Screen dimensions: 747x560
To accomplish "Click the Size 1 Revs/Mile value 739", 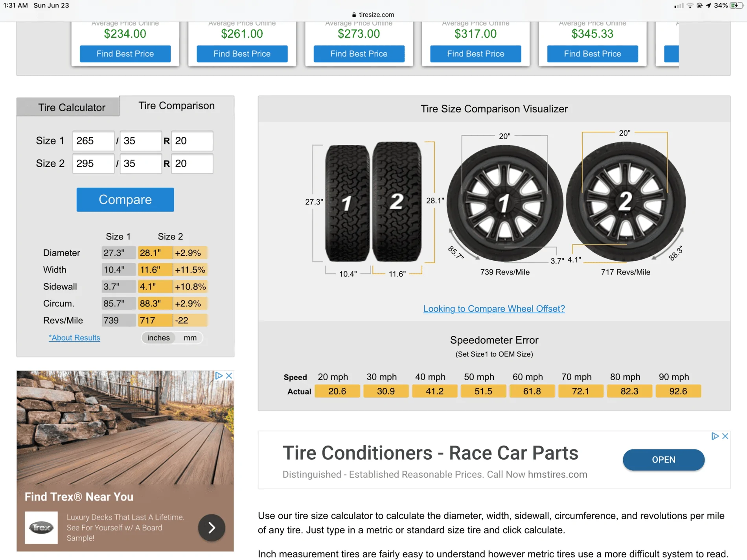I will [118, 321].
